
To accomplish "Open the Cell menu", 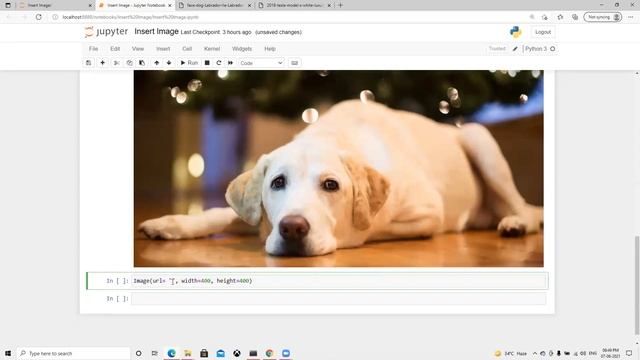I will 187,49.
